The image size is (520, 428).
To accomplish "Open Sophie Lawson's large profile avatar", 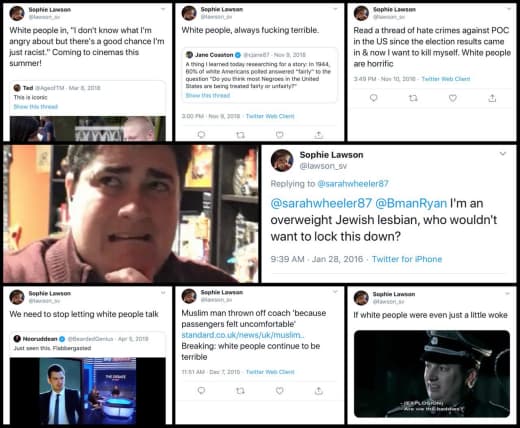I will pos(282,160).
